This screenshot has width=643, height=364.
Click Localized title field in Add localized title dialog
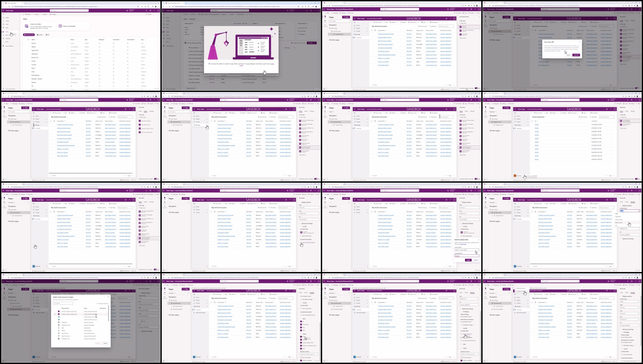467,256
